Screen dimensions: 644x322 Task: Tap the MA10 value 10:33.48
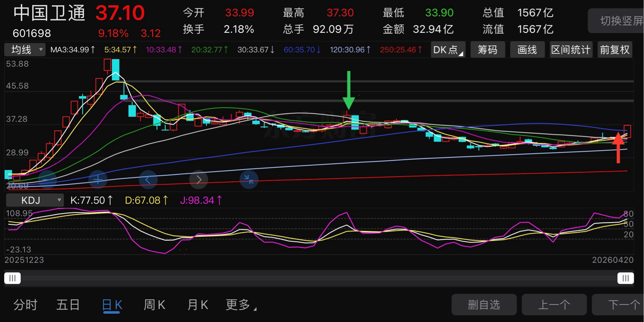point(164,50)
